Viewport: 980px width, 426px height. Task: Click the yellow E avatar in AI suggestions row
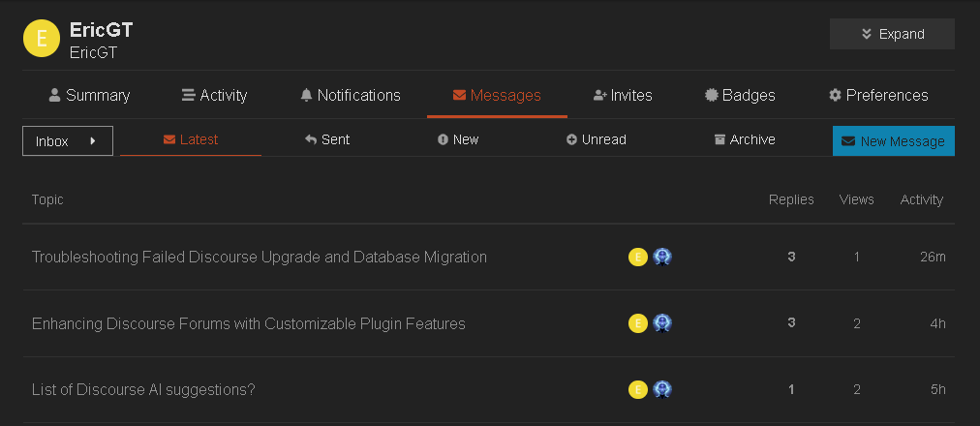637,390
